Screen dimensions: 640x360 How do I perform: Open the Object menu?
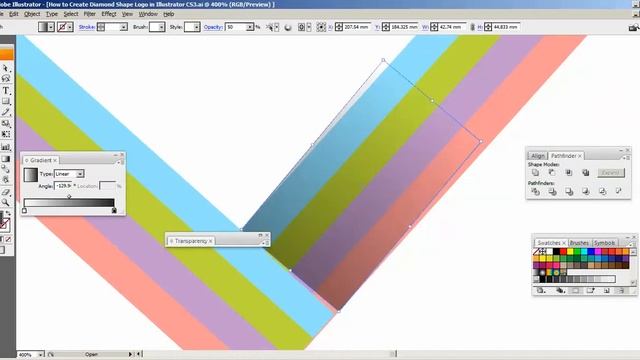[x=32, y=14]
